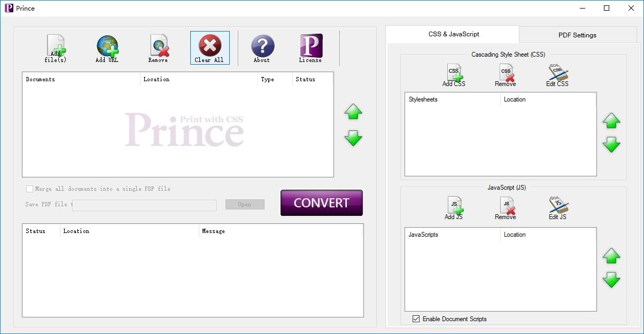The height and width of the screenshot is (334, 644).
Task: Click the Clear All red X icon
Action: tap(210, 48)
